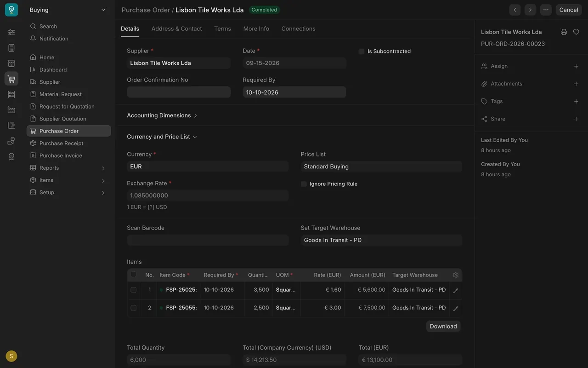Open the settings sliders icon in left rail
The image size is (588, 368).
click(x=11, y=32)
